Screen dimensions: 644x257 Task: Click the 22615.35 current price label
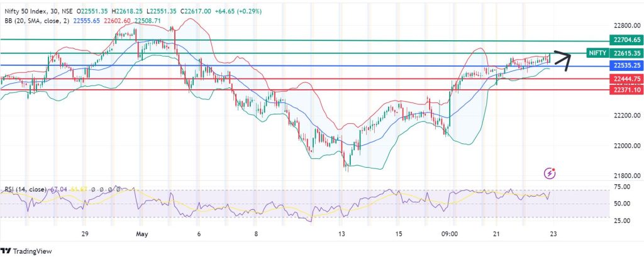pos(627,53)
